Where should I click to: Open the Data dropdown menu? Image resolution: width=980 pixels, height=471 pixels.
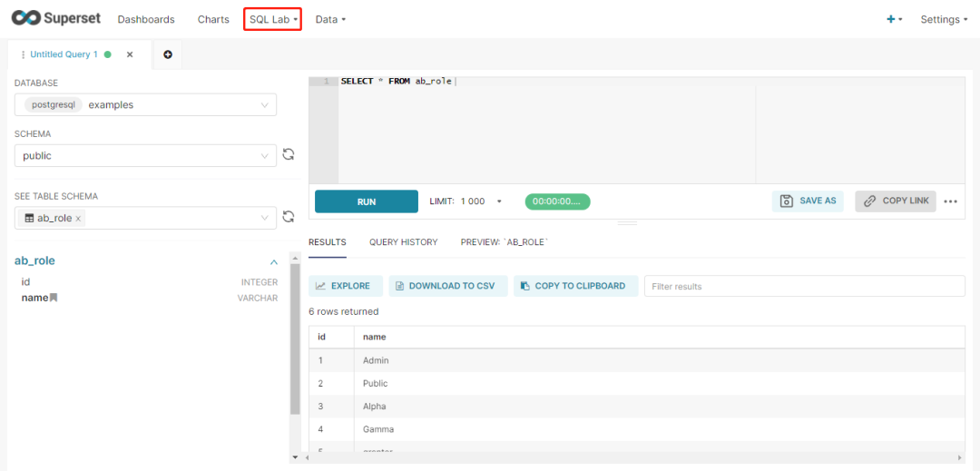pyautogui.click(x=330, y=19)
